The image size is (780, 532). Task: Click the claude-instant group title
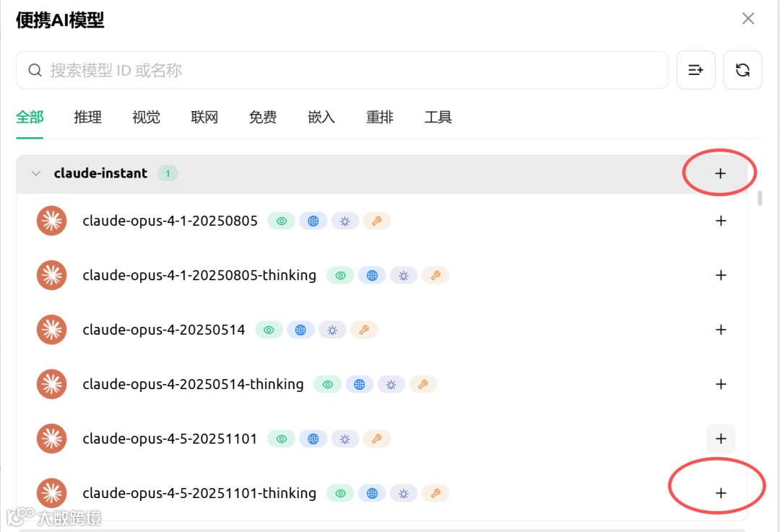[100, 173]
